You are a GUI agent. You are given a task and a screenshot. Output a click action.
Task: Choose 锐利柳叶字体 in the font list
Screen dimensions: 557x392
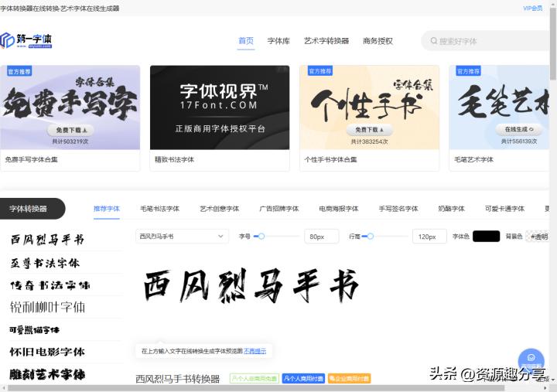(48, 307)
